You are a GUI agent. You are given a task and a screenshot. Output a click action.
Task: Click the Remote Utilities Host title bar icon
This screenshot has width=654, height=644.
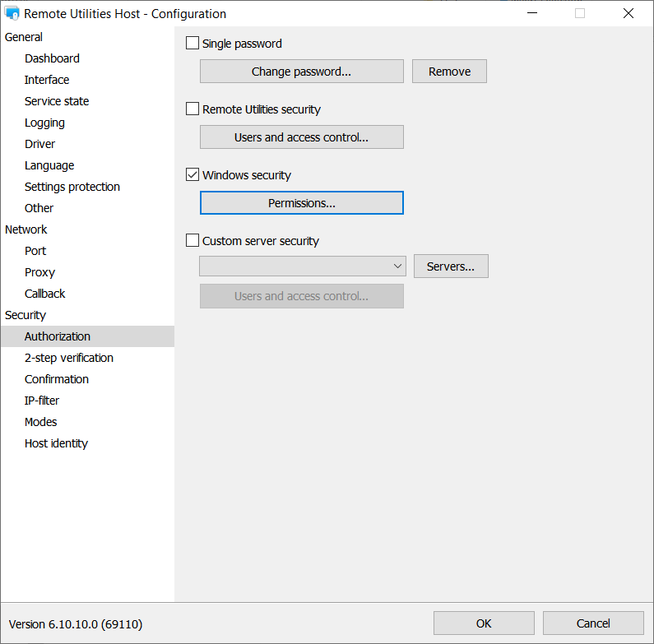pyautogui.click(x=12, y=13)
